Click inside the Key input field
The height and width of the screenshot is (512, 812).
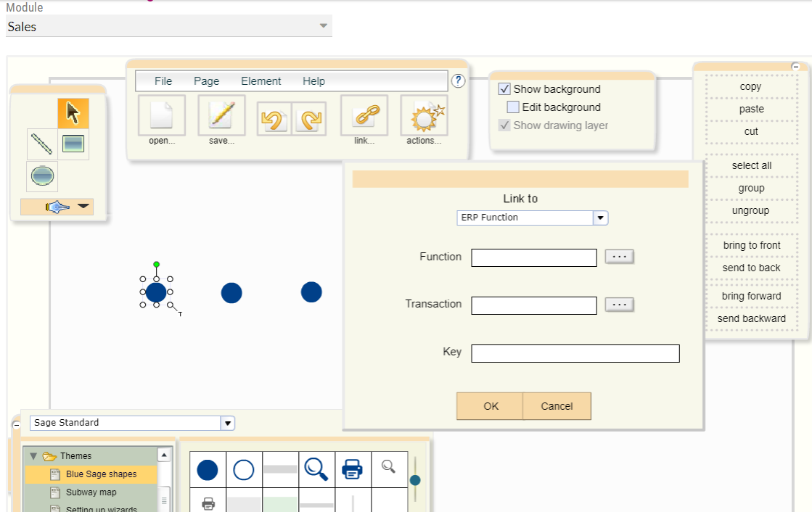[x=575, y=353]
